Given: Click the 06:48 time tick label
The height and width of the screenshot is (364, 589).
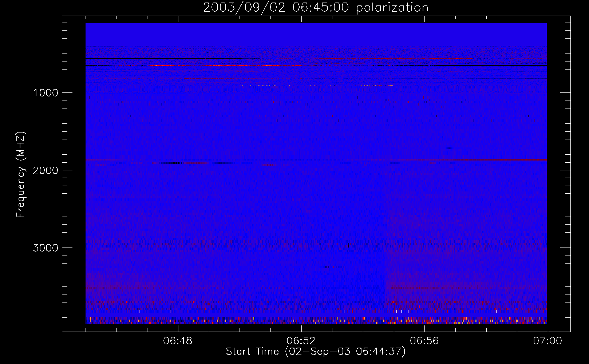Looking at the screenshot, I should click(x=178, y=341).
